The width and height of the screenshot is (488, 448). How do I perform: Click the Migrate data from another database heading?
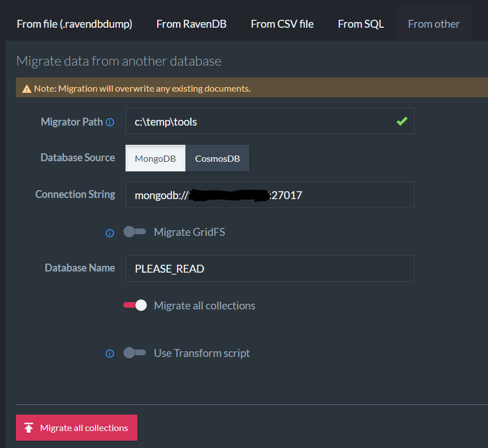[119, 61]
